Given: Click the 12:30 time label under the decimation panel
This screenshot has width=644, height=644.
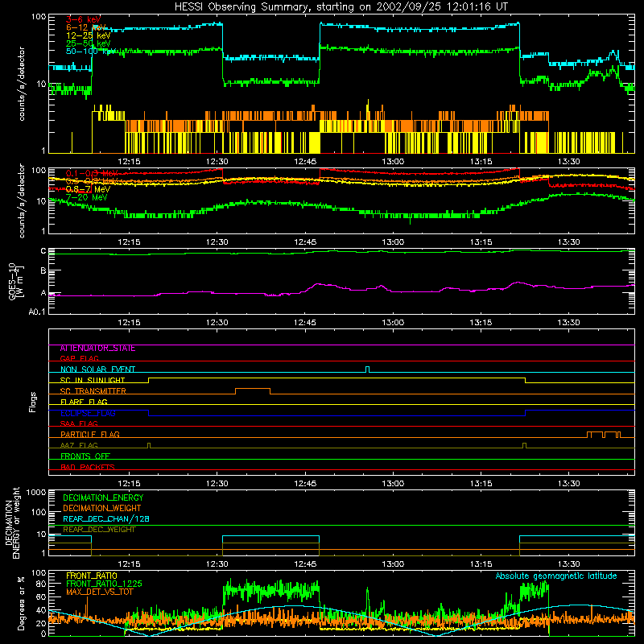Looking at the screenshot, I should [x=217, y=564].
